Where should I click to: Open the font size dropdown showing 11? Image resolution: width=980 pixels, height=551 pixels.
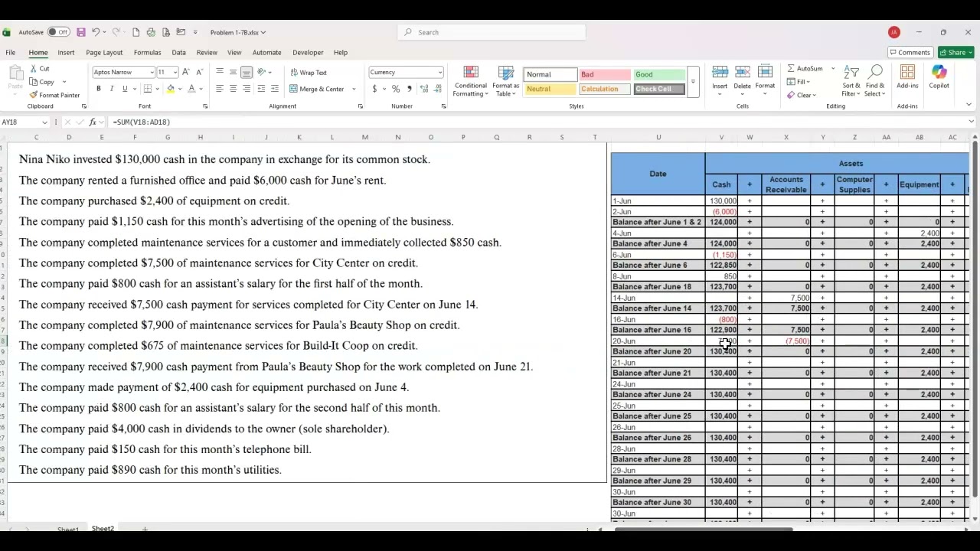tap(175, 72)
